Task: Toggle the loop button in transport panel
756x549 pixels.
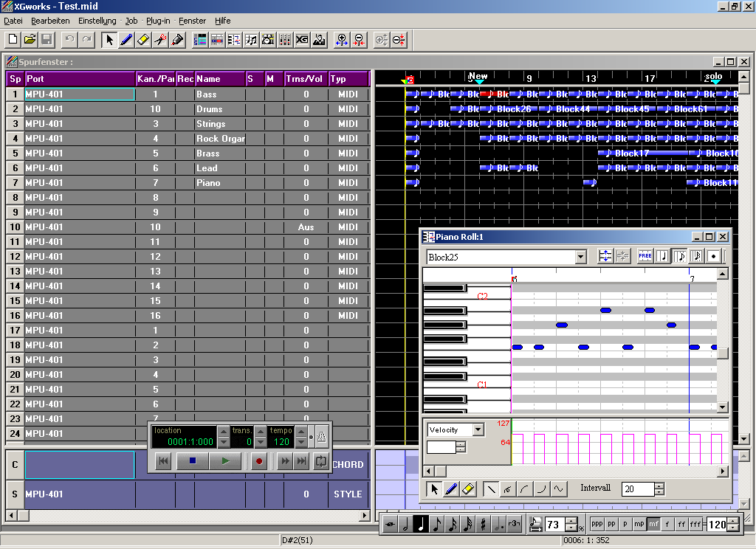Action: [320, 461]
